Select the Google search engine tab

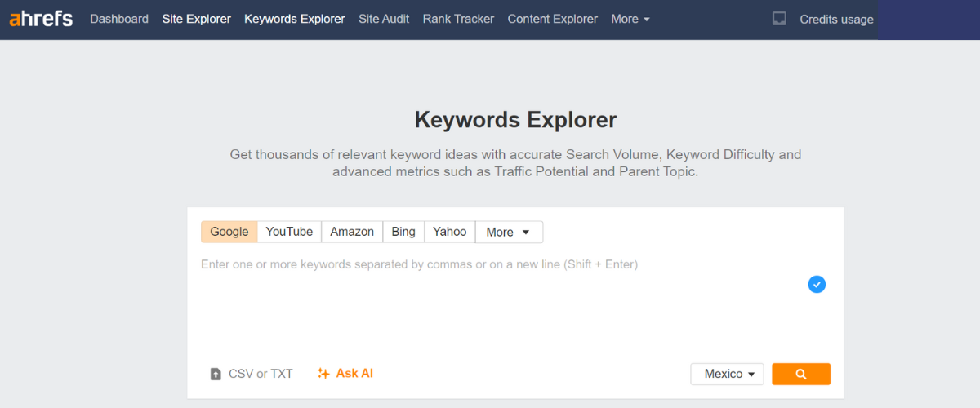(229, 232)
